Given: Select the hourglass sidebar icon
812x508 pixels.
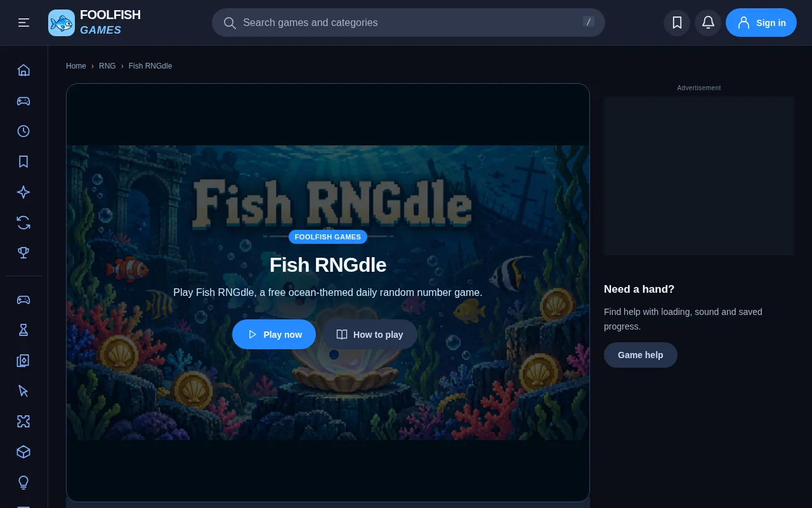Looking at the screenshot, I should click(x=23, y=330).
